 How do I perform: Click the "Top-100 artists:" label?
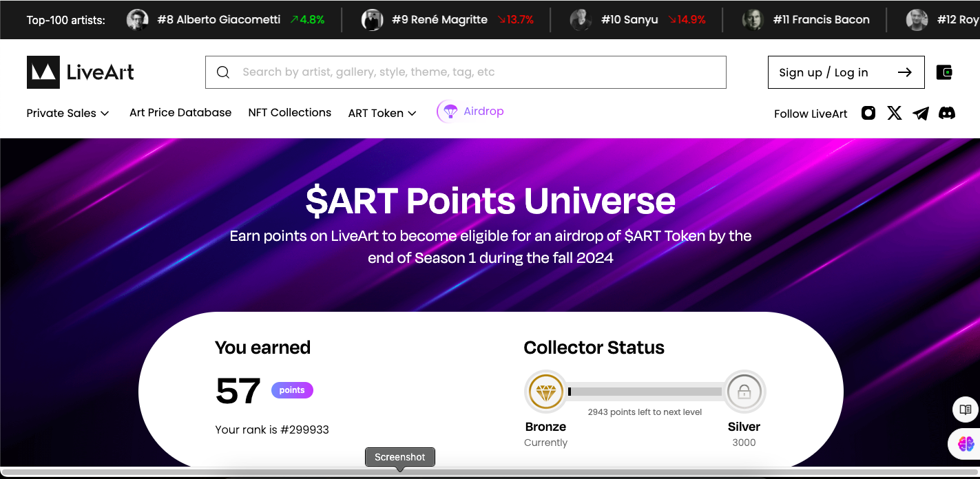click(66, 20)
